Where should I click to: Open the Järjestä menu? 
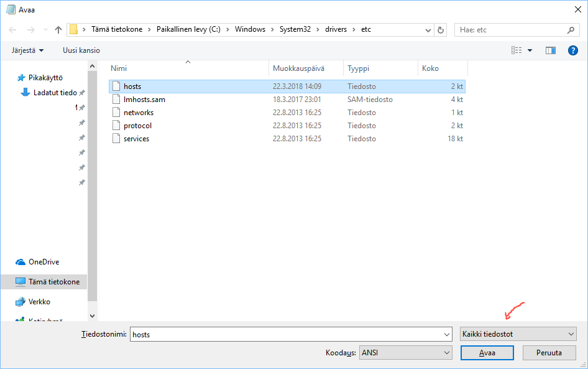click(28, 50)
